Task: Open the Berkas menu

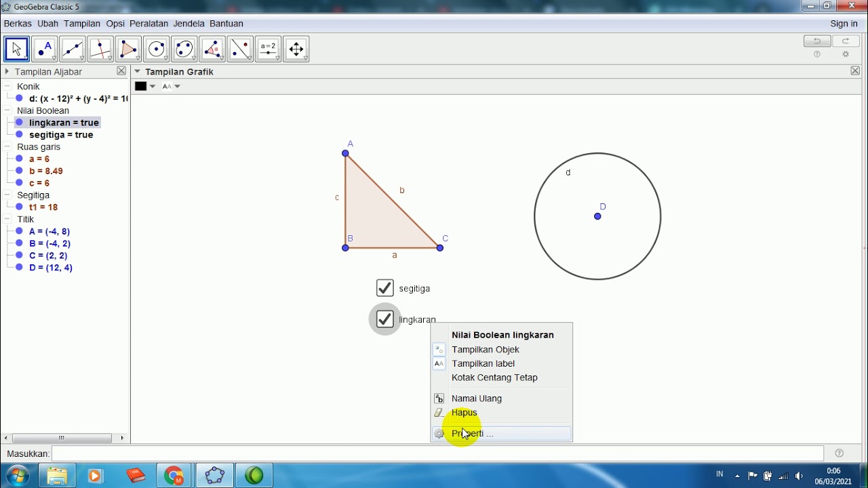Action: [18, 24]
